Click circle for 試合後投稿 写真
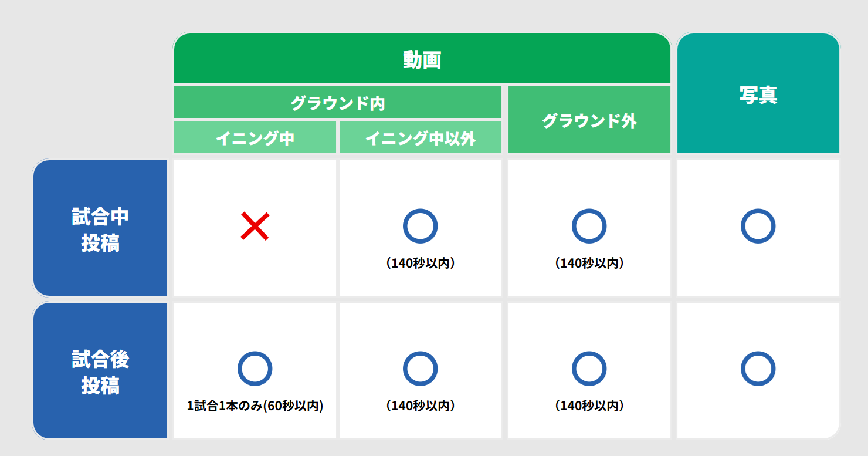Image resolution: width=868 pixels, height=456 pixels. pyautogui.click(x=758, y=369)
